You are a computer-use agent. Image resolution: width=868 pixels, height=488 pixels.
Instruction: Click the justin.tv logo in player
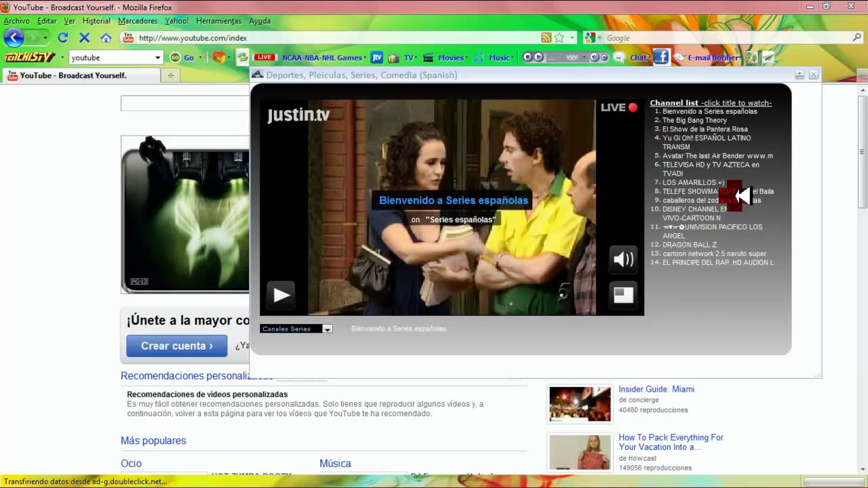pos(298,115)
